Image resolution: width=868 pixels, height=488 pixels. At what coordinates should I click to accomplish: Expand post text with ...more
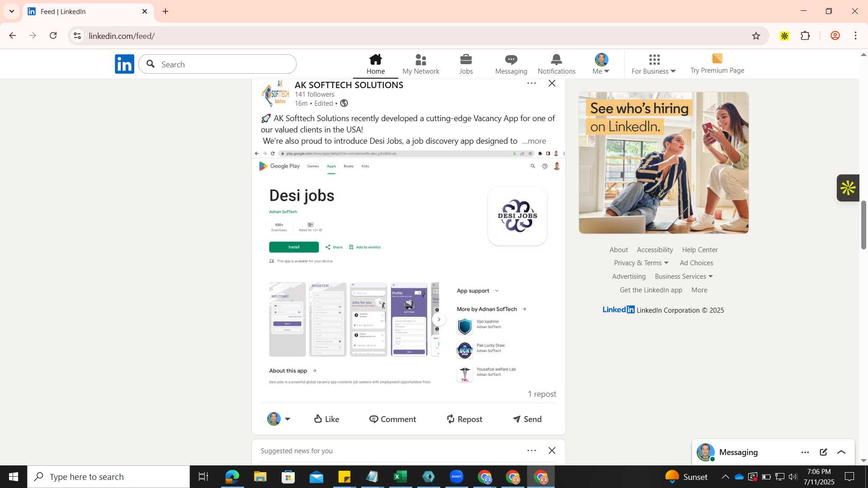[534, 141]
